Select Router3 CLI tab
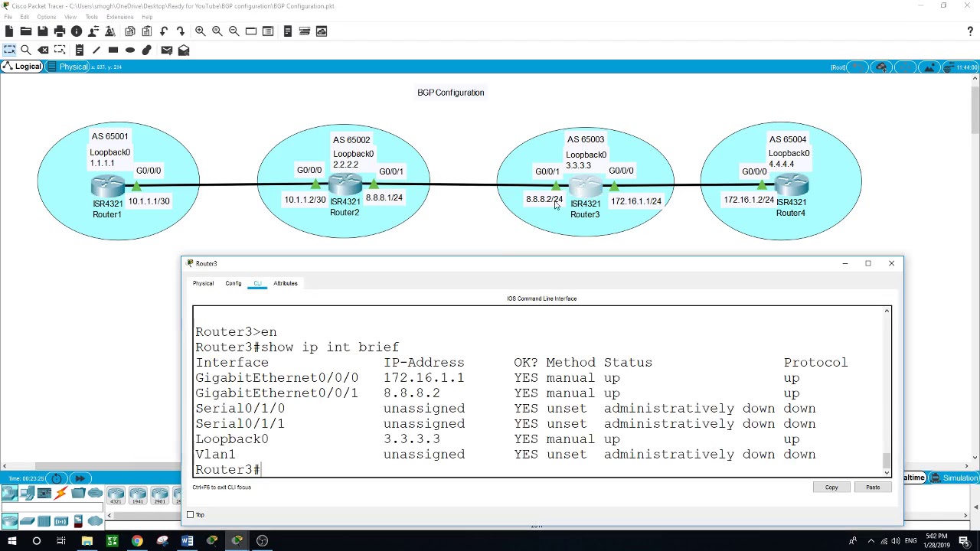The width and height of the screenshot is (980, 551). 258,283
